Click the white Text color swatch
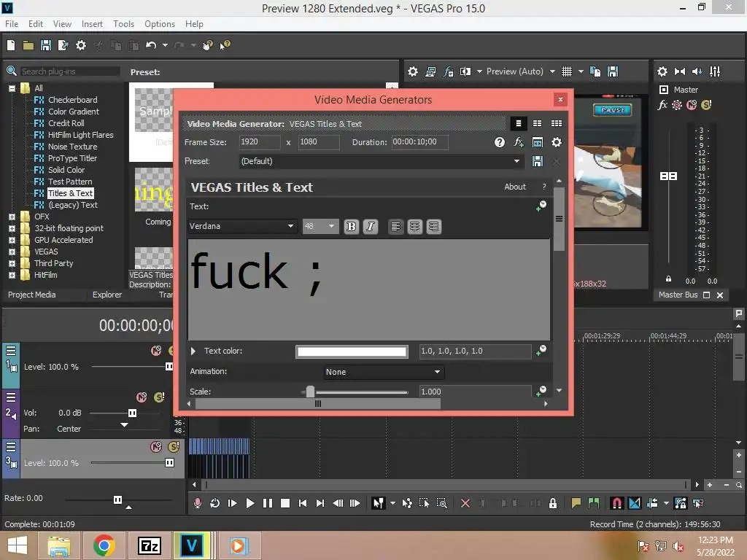 pos(352,351)
